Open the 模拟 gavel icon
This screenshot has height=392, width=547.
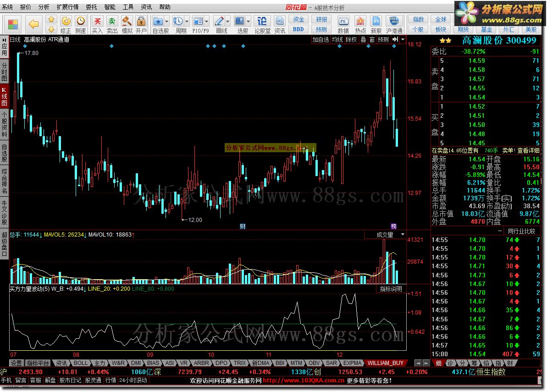127,21
